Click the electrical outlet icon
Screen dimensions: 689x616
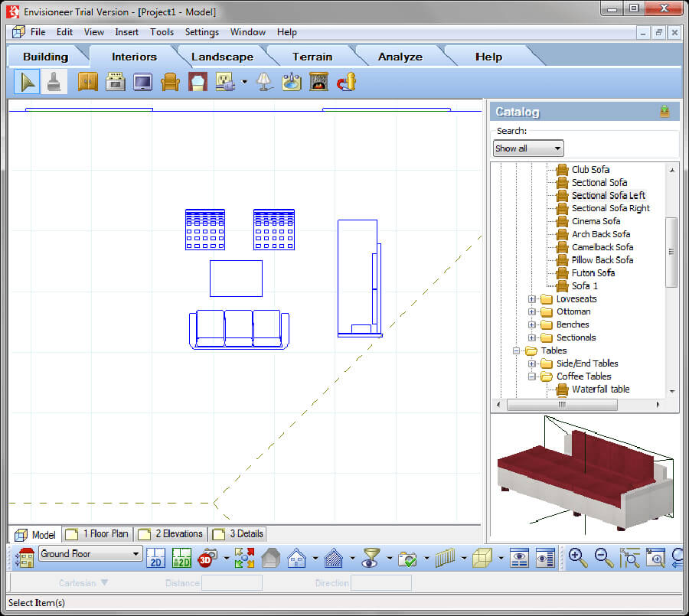tap(225, 82)
